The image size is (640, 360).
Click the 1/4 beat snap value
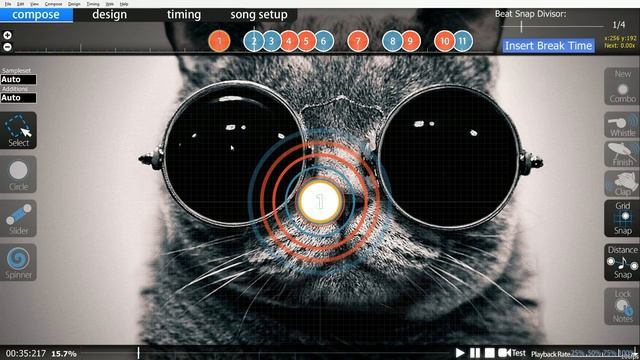click(x=619, y=25)
